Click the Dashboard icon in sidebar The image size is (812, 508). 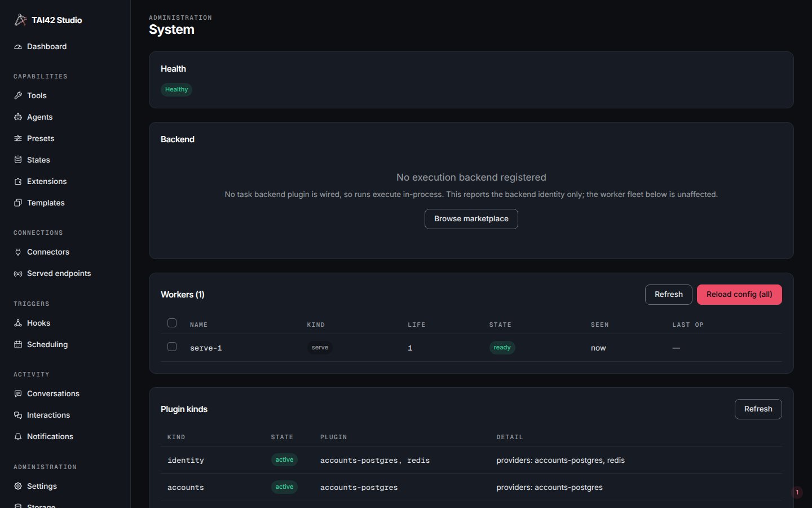click(18, 47)
